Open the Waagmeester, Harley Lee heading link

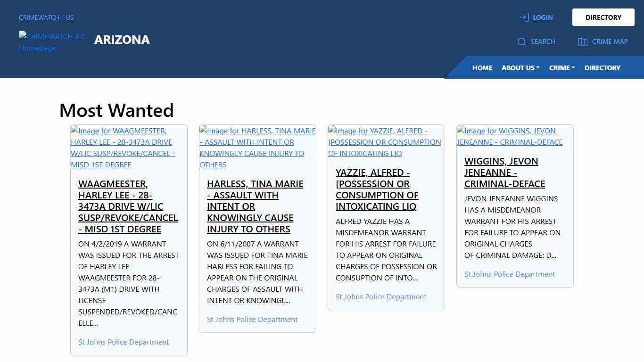point(128,206)
